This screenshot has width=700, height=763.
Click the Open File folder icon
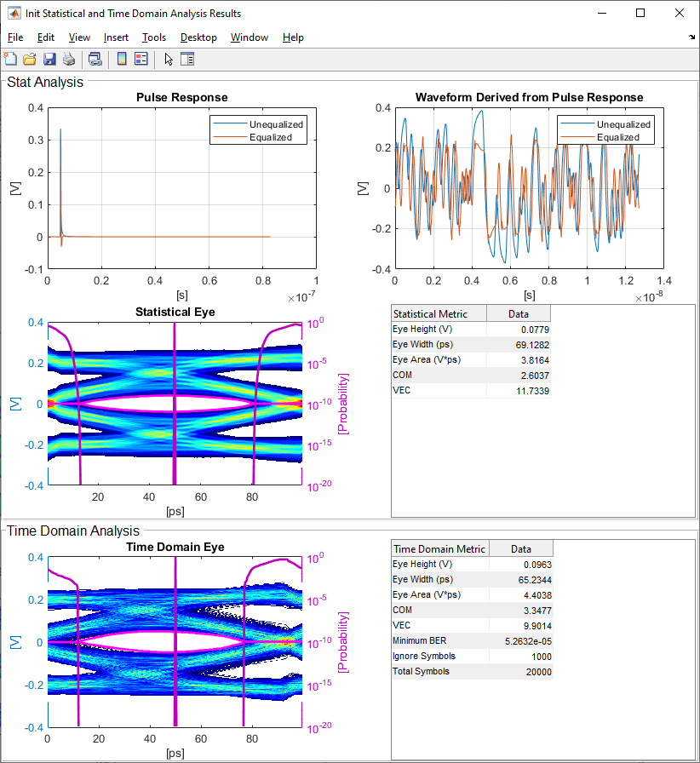click(30, 59)
